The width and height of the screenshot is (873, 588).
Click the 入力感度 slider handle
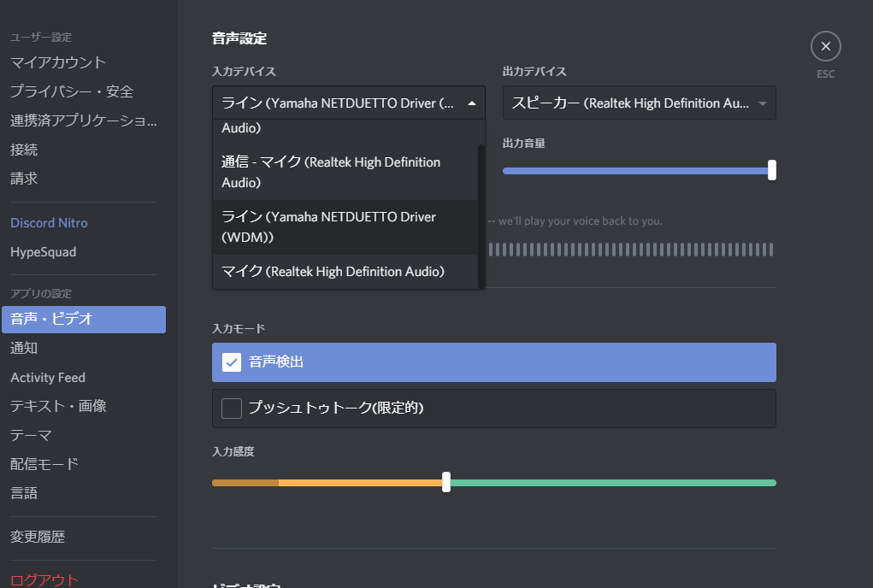[446, 483]
